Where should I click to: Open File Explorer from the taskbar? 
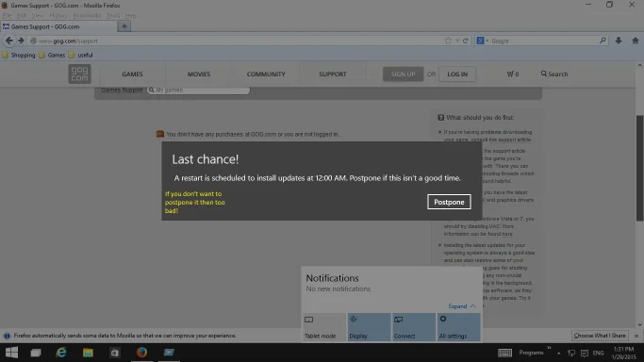click(88, 353)
